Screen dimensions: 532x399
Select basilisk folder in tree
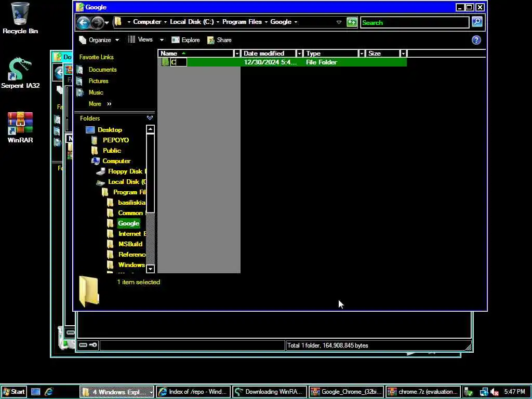point(131,203)
